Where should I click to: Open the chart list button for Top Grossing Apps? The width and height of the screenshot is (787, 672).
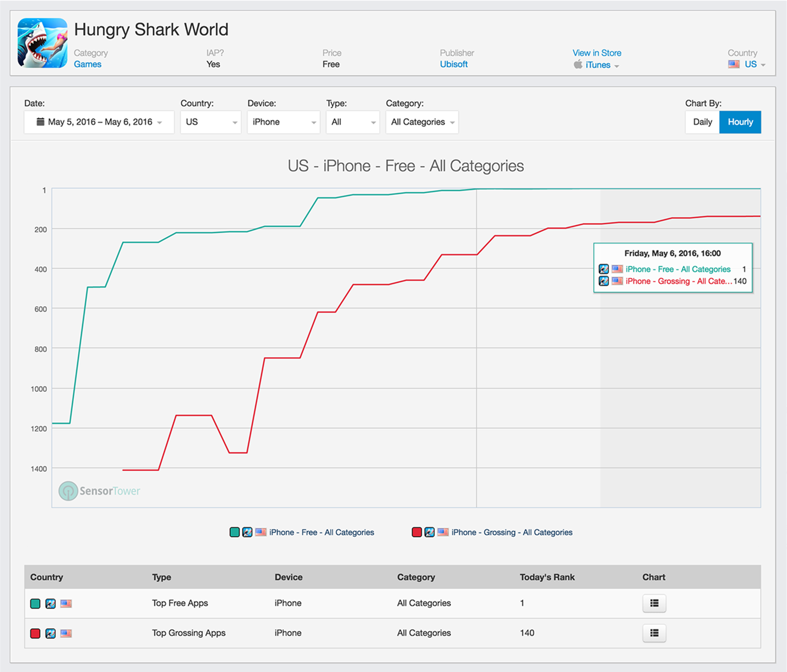pyautogui.click(x=654, y=633)
